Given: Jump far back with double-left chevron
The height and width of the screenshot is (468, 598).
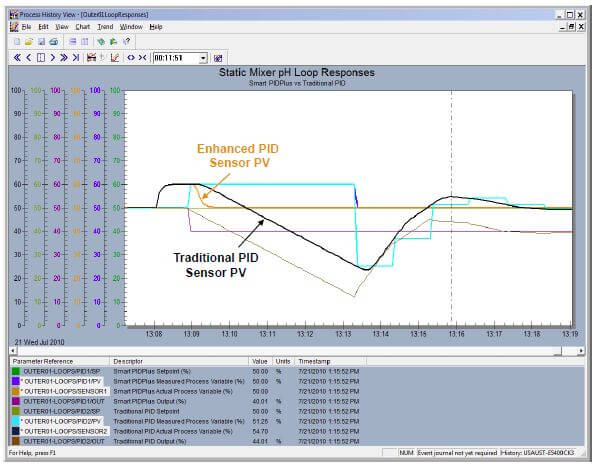Looking at the screenshot, I should tap(17, 58).
